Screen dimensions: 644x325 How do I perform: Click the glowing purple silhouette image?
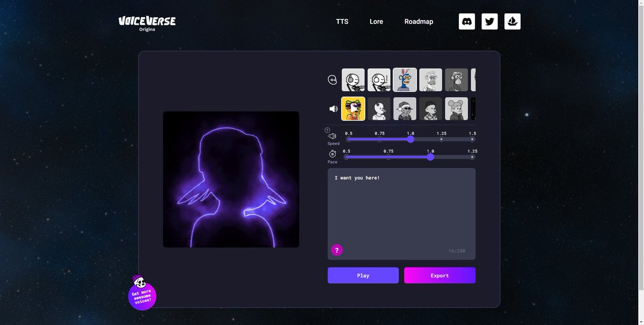[231, 180]
